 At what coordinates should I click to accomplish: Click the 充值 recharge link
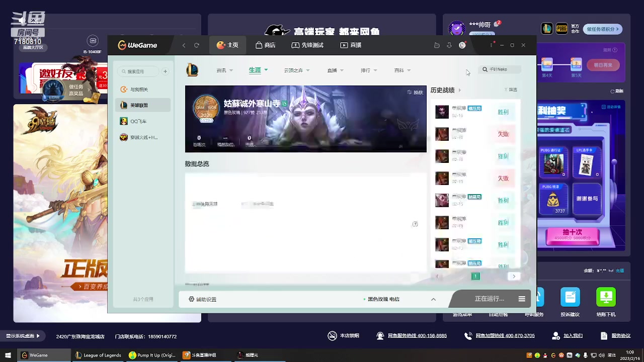click(620, 270)
